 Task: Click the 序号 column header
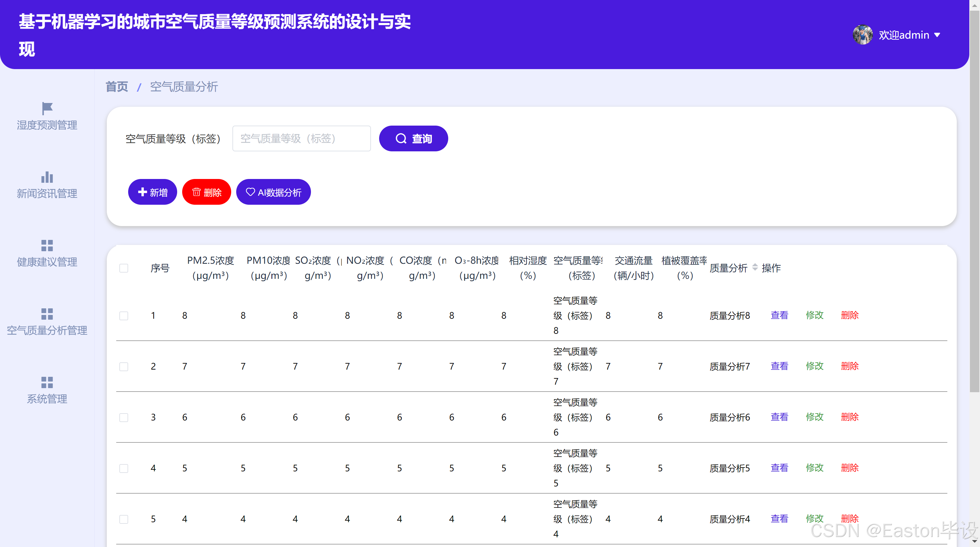tap(160, 268)
